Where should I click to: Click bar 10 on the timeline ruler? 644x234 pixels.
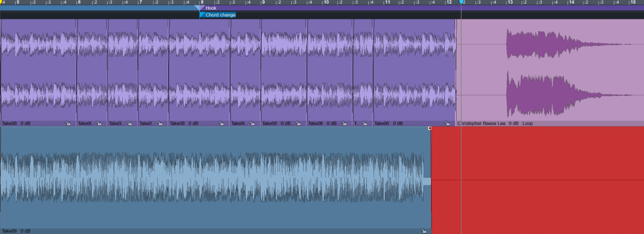pos(326,2)
